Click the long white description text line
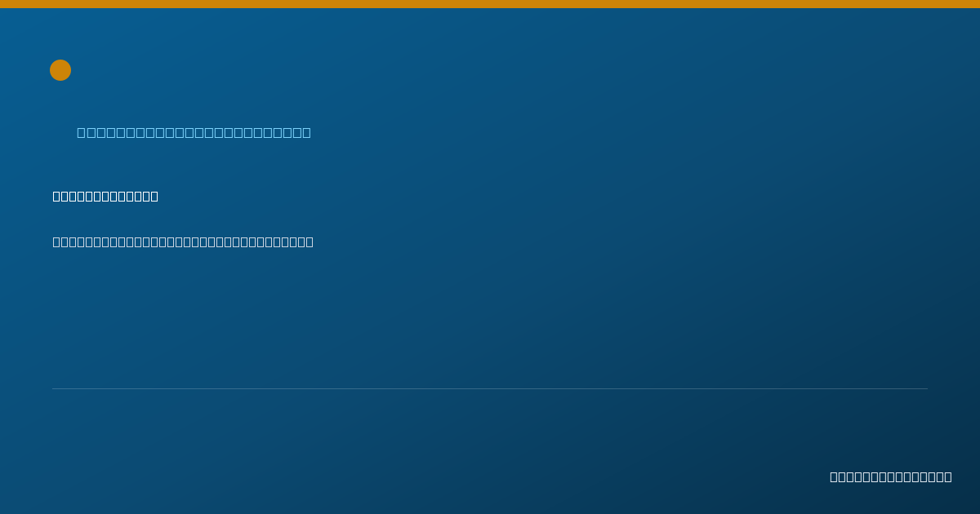The width and height of the screenshot is (980, 514). 183,241
